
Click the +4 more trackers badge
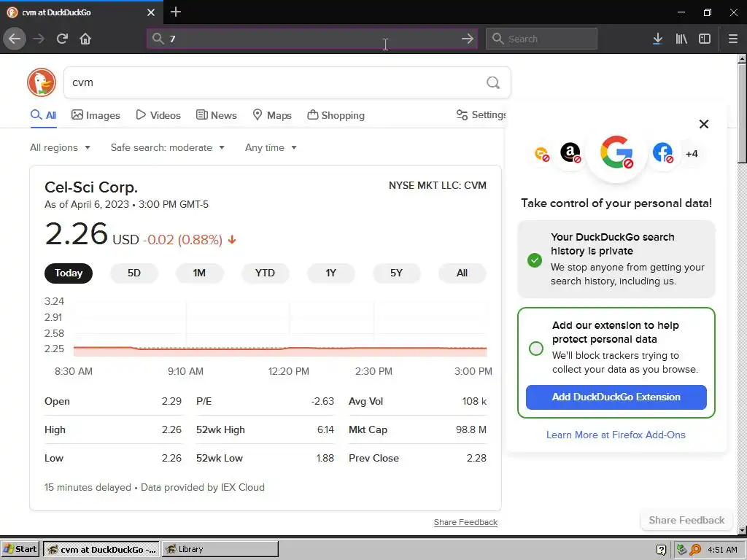[692, 154]
